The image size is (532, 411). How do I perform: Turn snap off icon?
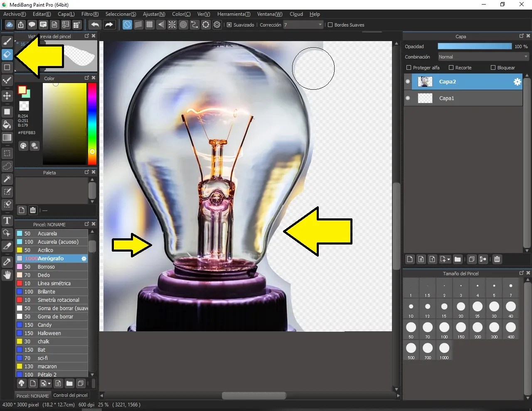click(127, 24)
